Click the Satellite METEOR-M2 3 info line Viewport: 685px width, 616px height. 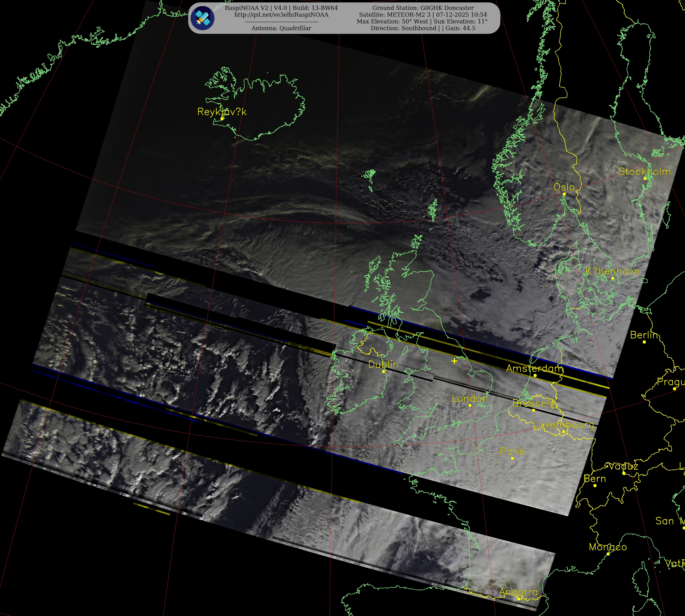(423, 15)
